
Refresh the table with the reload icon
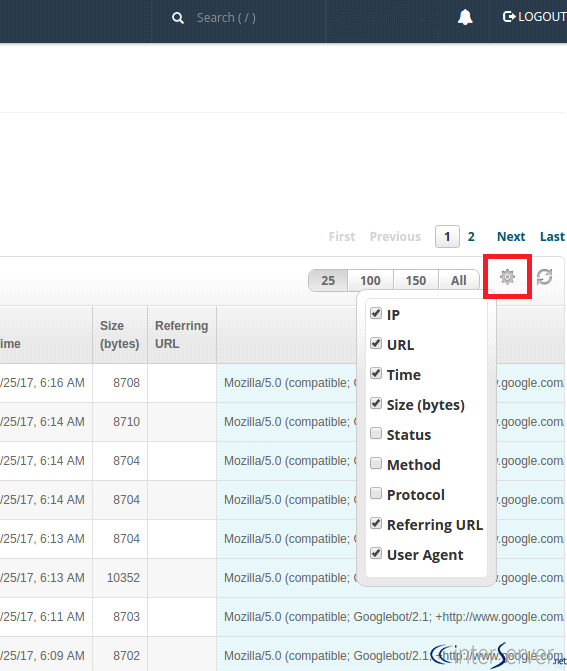click(544, 277)
